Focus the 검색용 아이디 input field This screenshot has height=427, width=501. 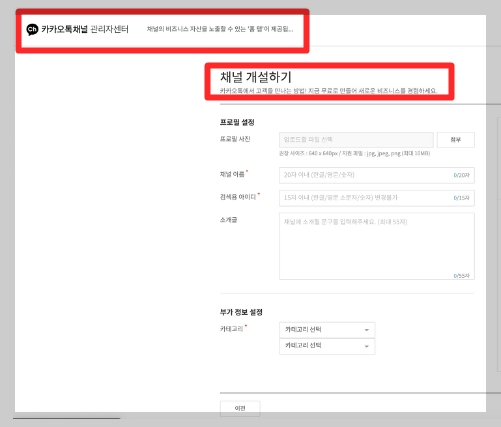[x=377, y=198]
